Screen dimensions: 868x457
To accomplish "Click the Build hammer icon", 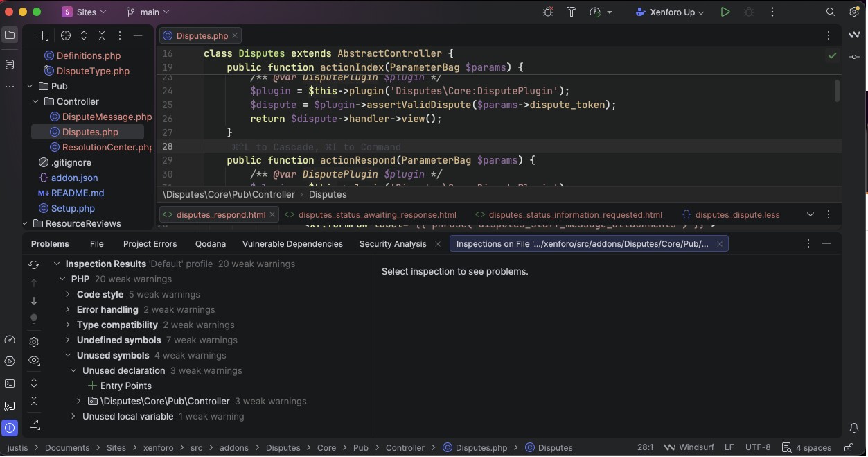I will [572, 12].
